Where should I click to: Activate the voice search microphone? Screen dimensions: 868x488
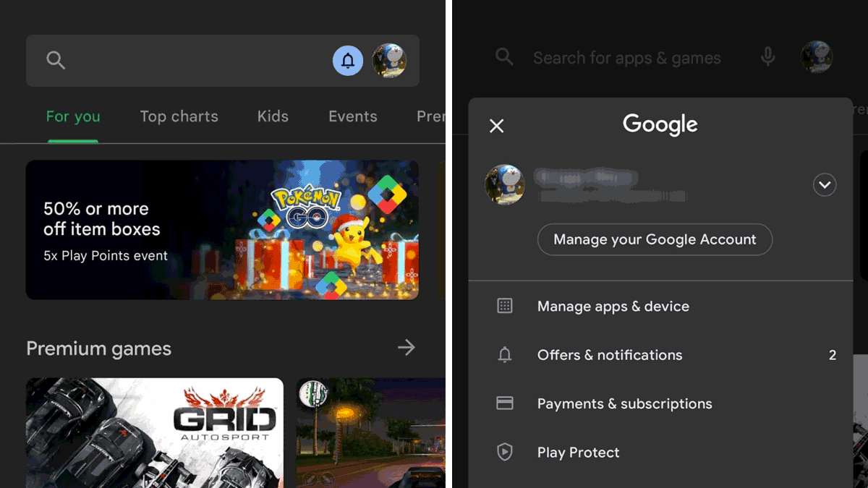coord(767,57)
